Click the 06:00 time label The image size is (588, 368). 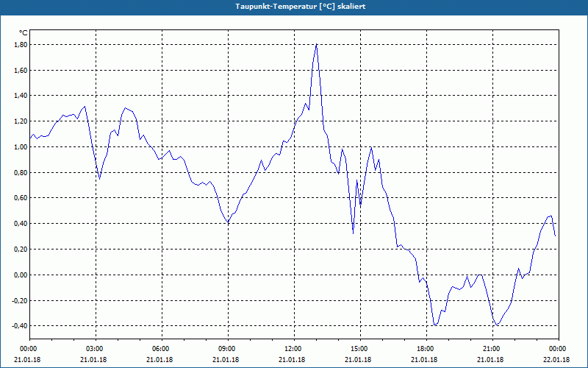click(x=162, y=349)
